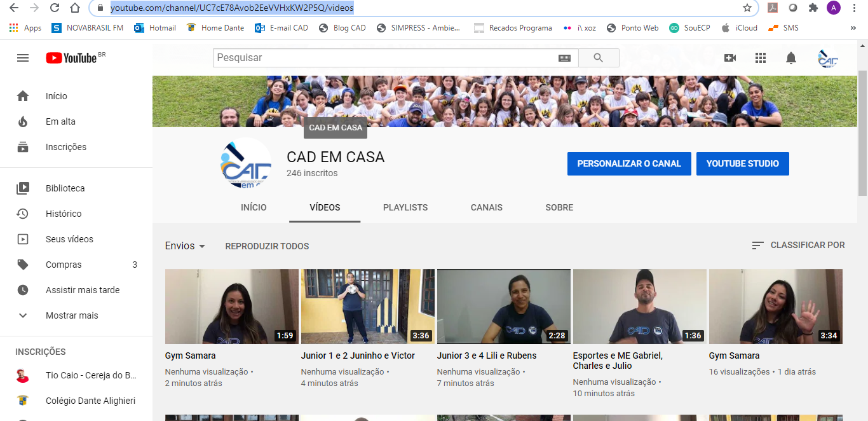
Task: Open the Junior 3 e 4 video thumbnail
Action: (x=503, y=307)
